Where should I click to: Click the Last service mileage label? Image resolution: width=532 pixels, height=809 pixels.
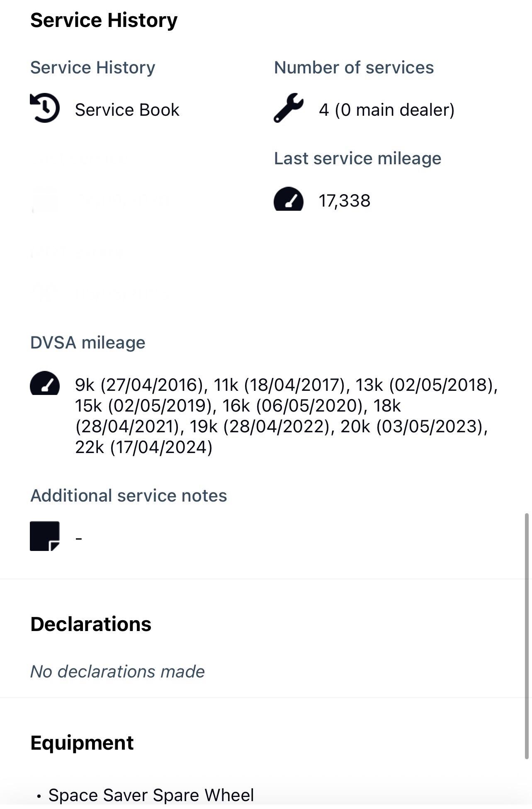357,158
